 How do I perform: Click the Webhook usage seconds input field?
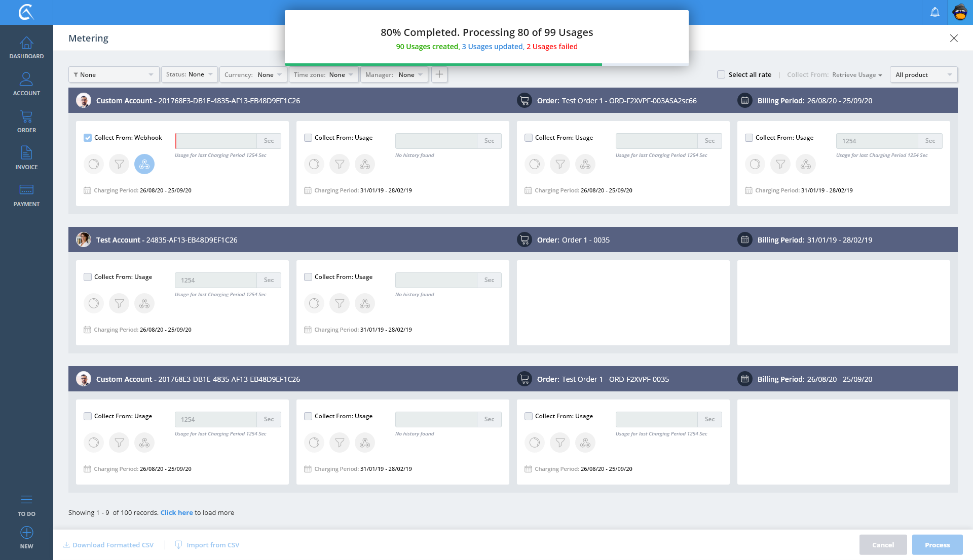216,141
